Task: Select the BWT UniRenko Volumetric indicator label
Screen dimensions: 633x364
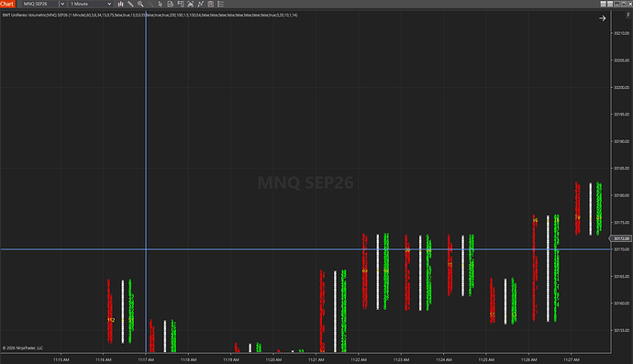Action: click(150, 15)
